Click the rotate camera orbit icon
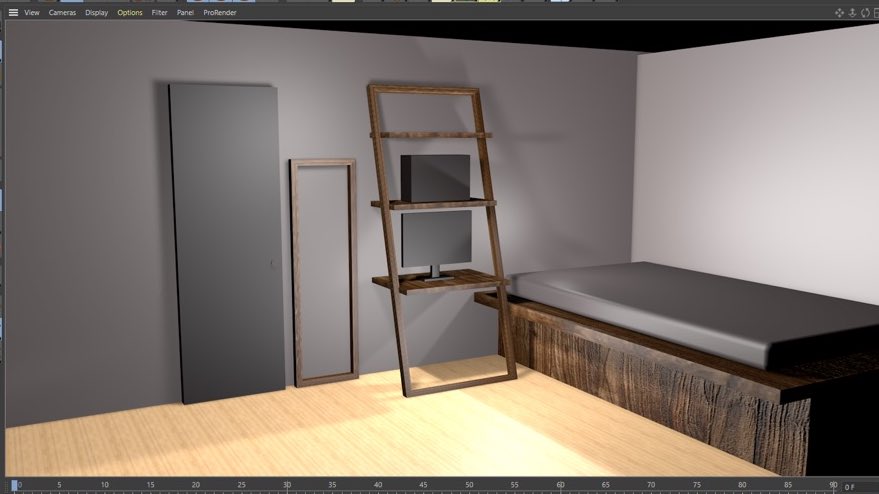The height and width of the screenshot is (494, 879). 865,13
